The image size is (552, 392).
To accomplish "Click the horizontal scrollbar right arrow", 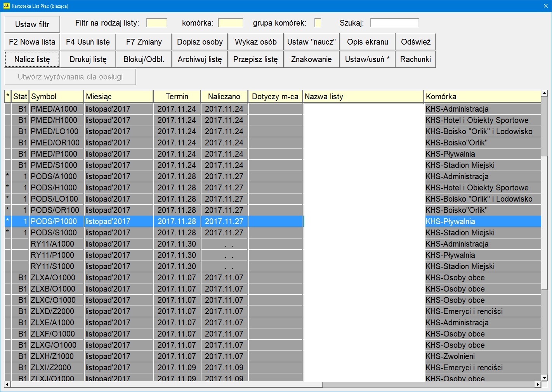I will (x=538, y=384).
